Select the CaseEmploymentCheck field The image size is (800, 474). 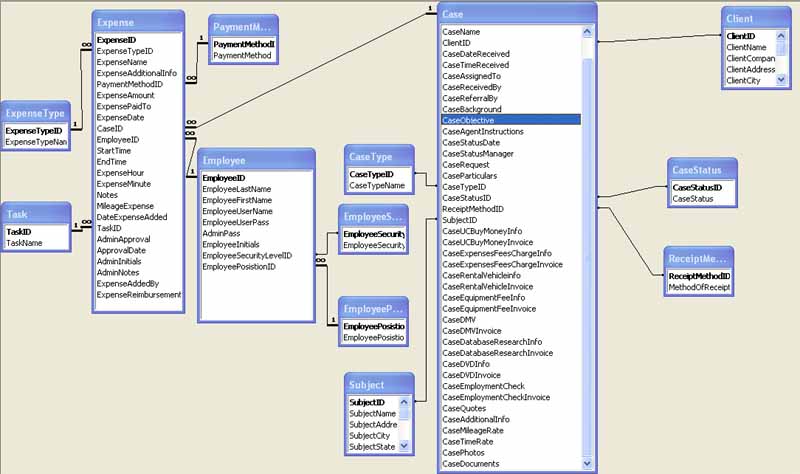point(483,386)
